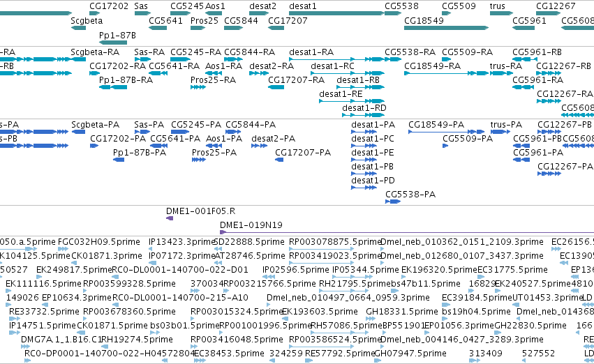The width and height of the screenshot is (594, 364).
Task: Select the SD22888.5prime EST label
Action: pyautogui.click(x=249, y=242)
